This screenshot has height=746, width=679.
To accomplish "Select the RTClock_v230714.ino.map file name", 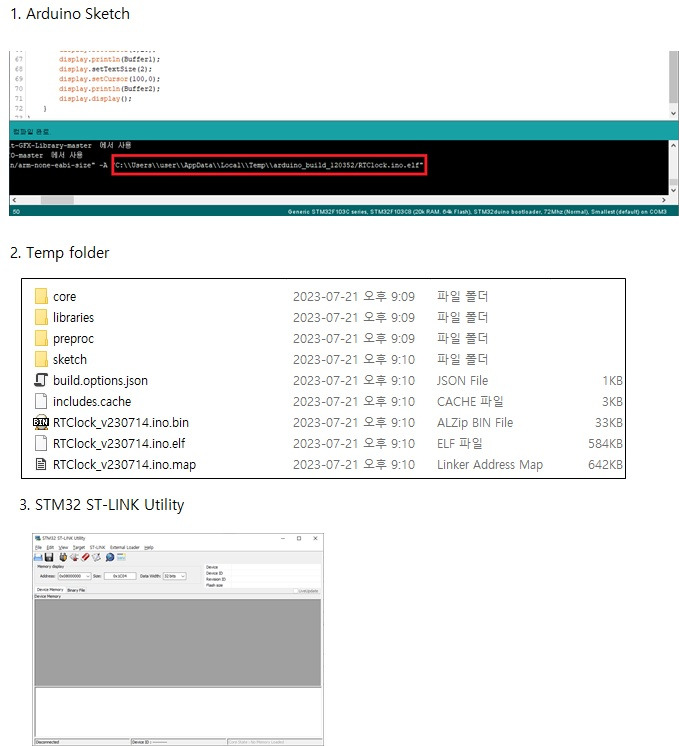I will click(x=124, y=465).
